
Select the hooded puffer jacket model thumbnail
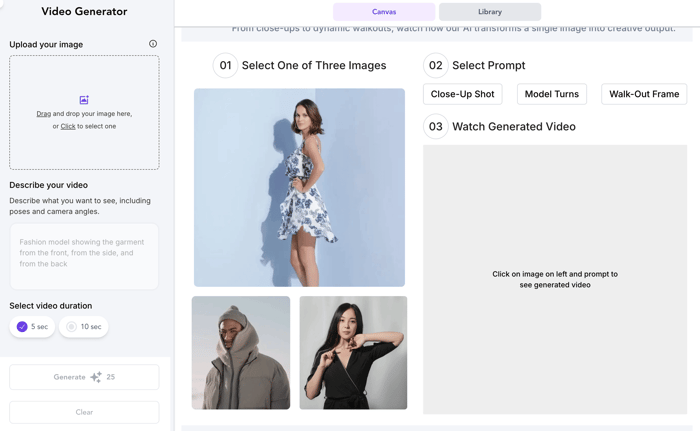pos(241,352)
